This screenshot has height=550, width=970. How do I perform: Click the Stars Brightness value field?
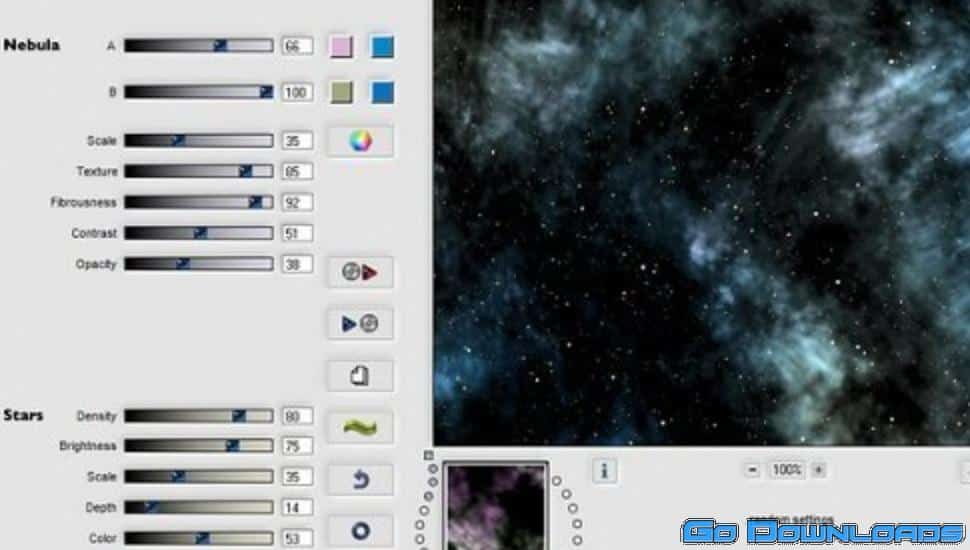[296, 447]
